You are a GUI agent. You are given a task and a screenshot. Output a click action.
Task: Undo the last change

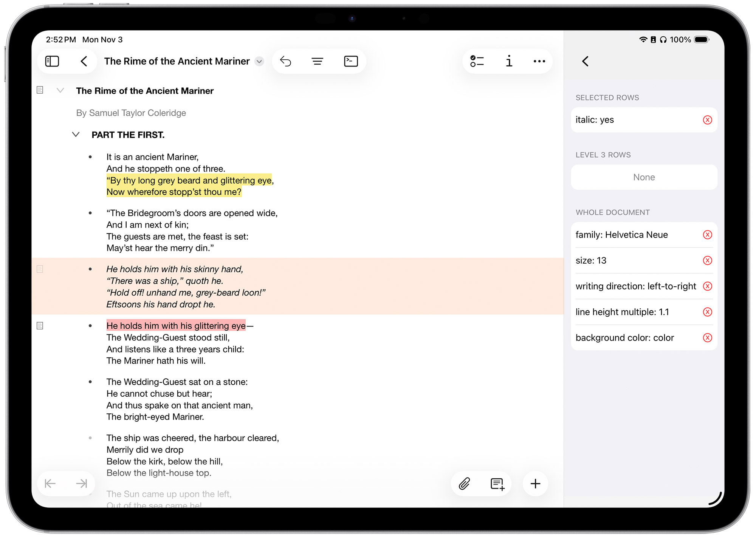(x=286, y=61)
